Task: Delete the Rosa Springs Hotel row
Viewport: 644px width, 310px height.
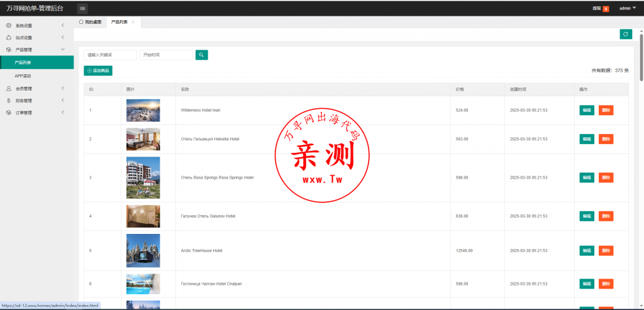Action: click(606, 178)
